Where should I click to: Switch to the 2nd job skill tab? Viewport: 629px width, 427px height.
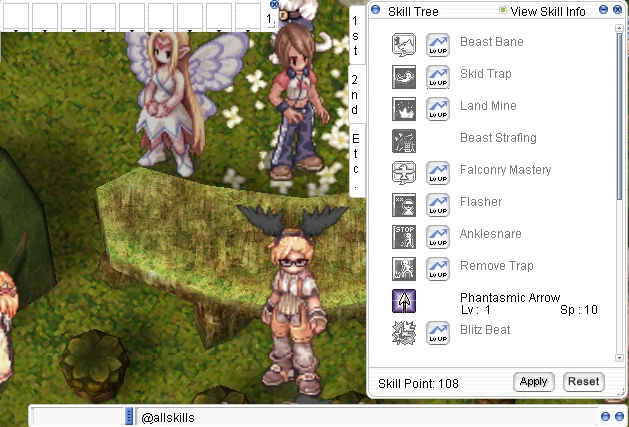click(x=355, y=94)
